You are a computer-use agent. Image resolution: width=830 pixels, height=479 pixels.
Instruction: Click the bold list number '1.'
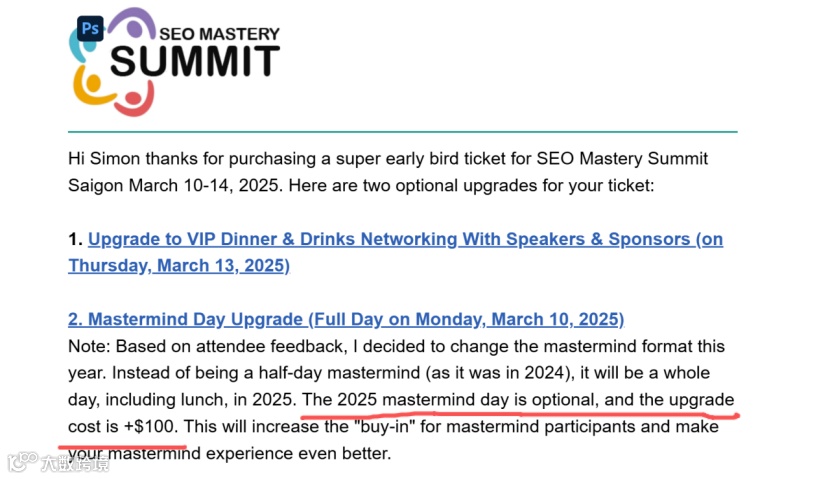76,239
